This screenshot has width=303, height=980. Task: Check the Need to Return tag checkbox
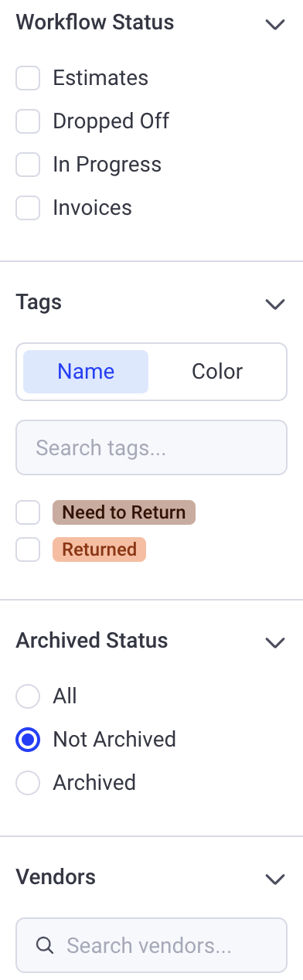coord(28,512)
